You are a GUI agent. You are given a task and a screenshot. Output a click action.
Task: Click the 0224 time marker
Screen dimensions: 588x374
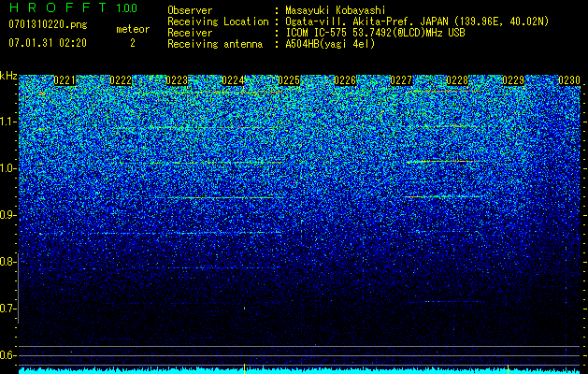pos(233,80)
